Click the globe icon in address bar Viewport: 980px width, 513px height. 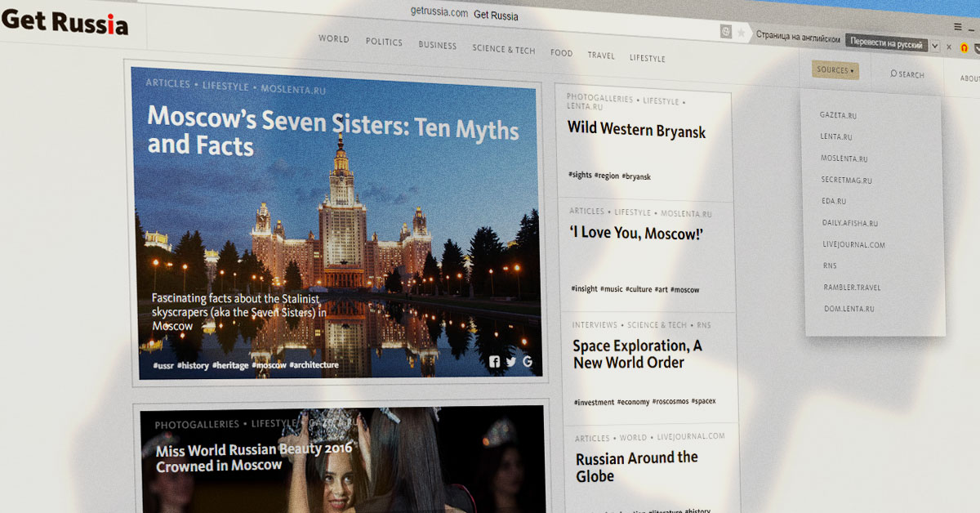tap(725, 32)
